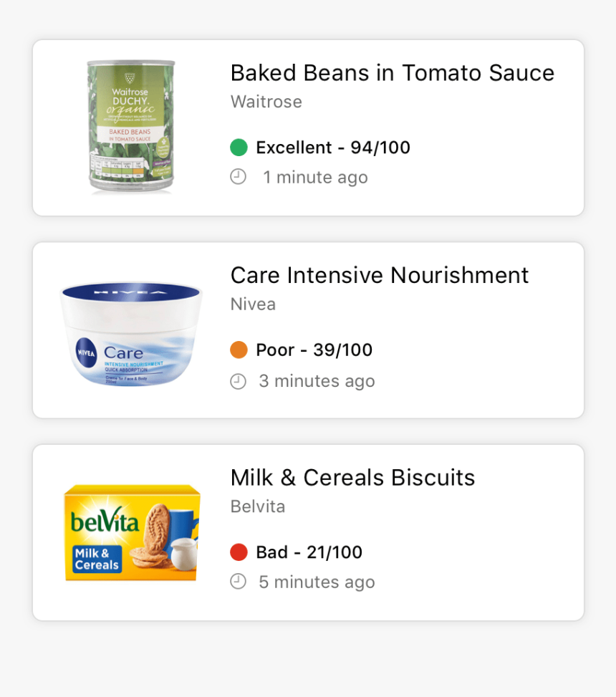Open the Nivea Care cream jar image
The image size is (616, 697).
click(130, 333)
